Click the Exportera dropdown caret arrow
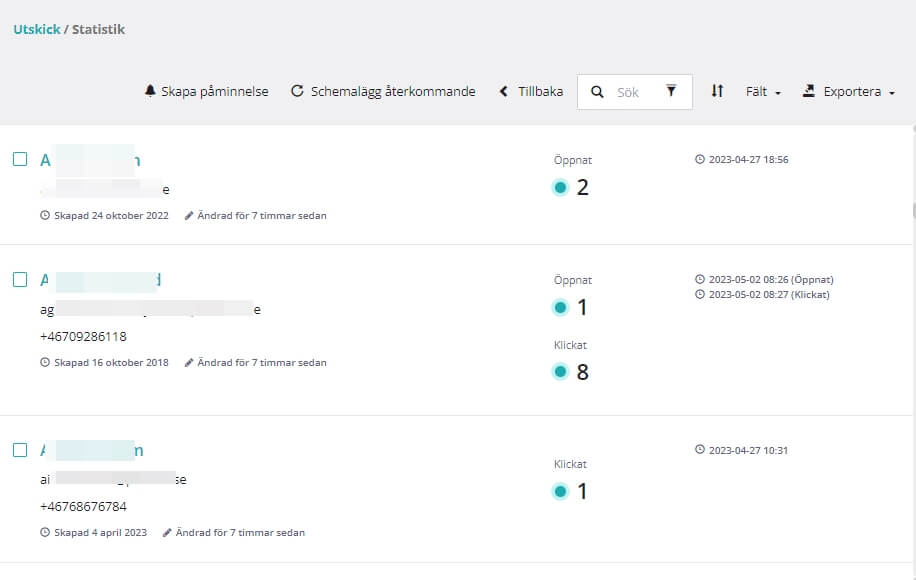Viewport: 916px width, 580px height. (x=891, y=93)
